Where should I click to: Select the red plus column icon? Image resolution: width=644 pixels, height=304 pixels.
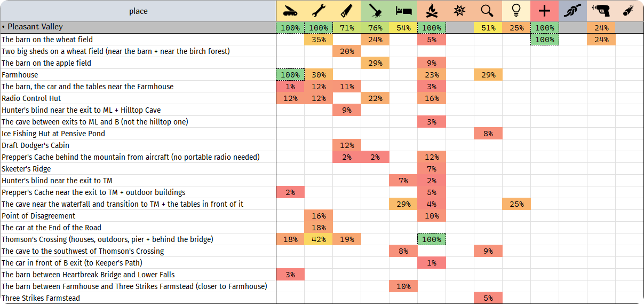coord(544,11)
